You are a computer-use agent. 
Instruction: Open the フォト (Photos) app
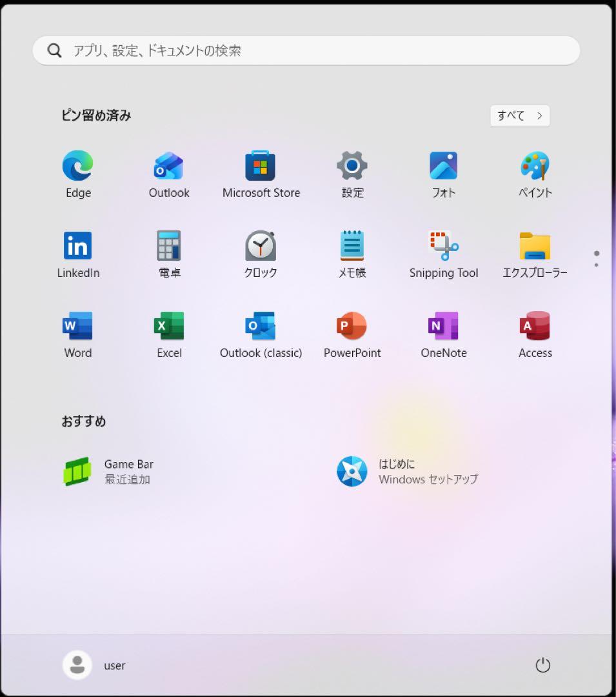(443, 165)
